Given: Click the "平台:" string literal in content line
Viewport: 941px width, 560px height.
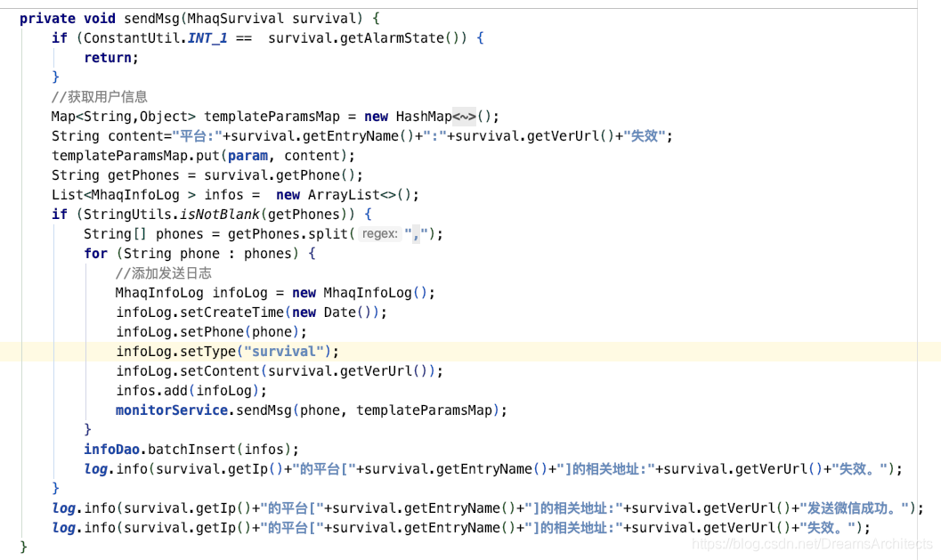Looking at the screenshot, I should tap(197, 136).
